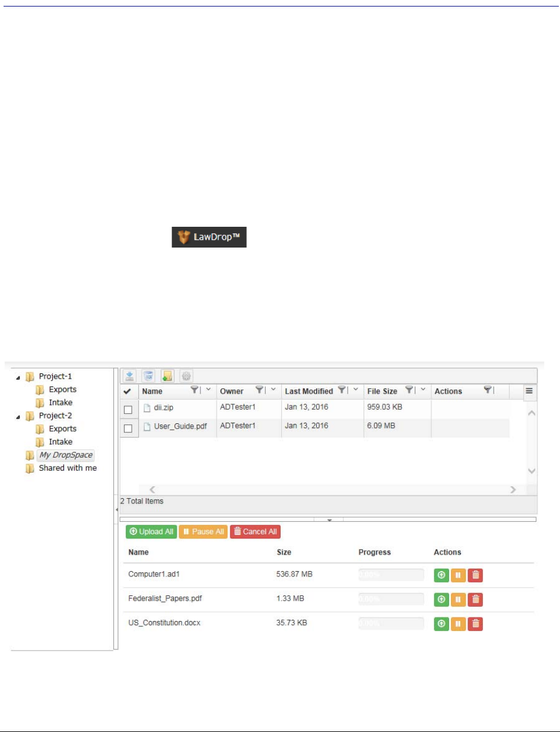Open the Shared with me folder
Image resolution: width=560 pixels, height=732 pixels.
pos(68,468)
